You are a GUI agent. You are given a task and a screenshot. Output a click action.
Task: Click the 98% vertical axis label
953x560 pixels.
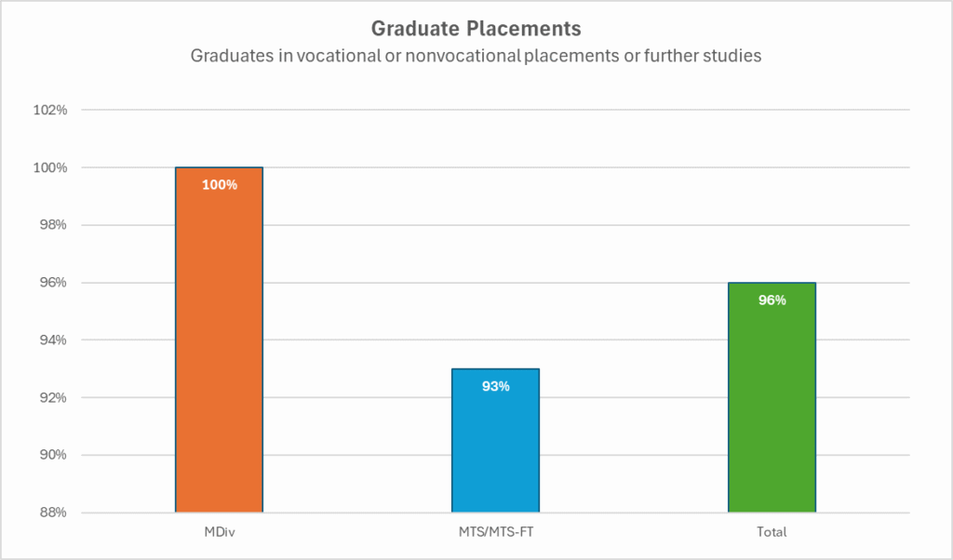click(53, 225)
